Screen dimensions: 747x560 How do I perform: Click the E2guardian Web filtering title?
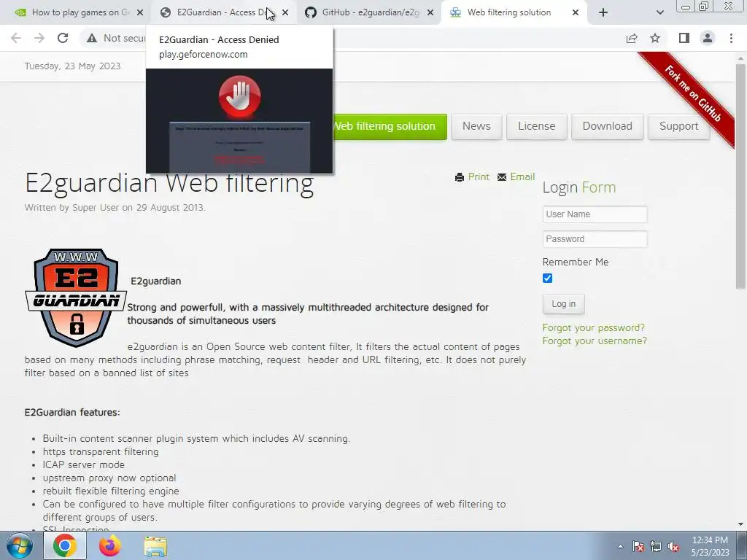(169, 183)
